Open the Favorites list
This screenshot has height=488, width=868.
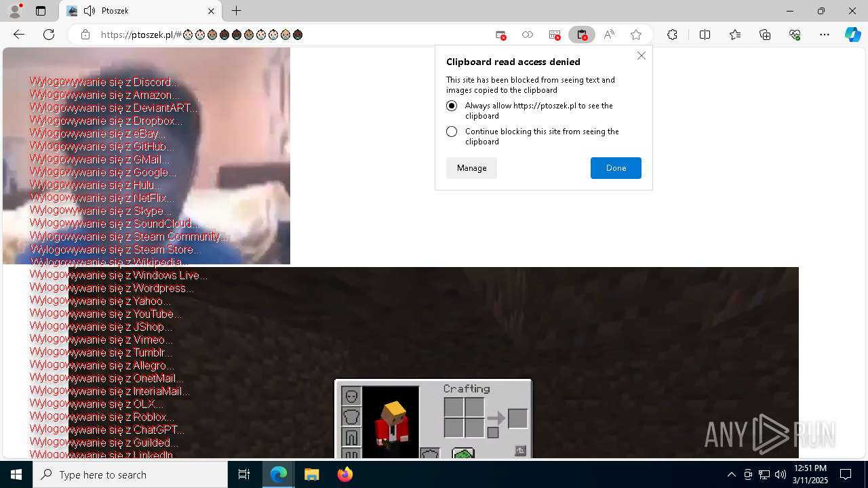tap(735, 35)
